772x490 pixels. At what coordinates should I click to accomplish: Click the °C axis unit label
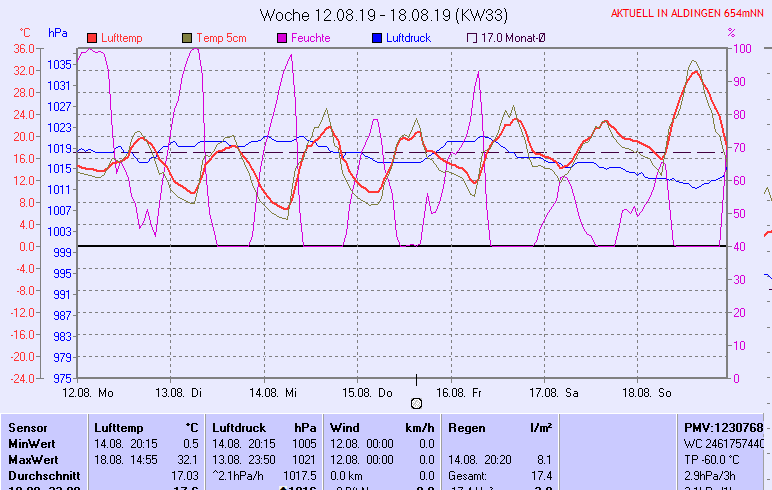click(25, 33)
